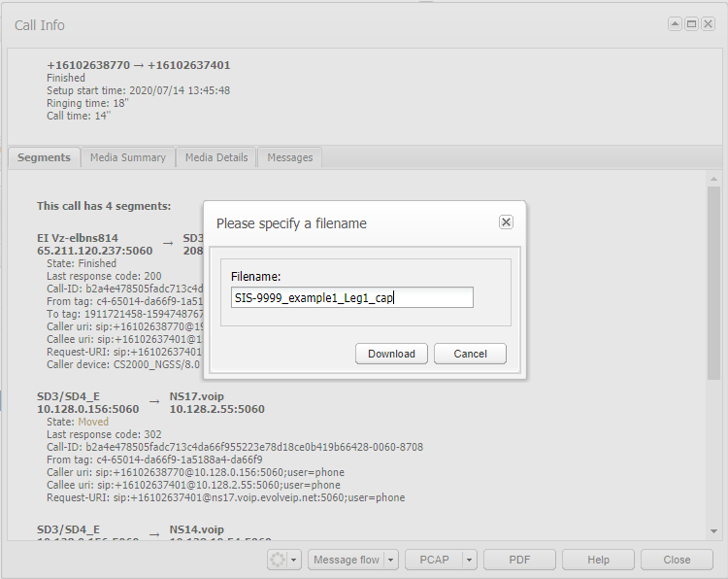Click into the Filename text field
This screenshot has width=728, height=579.
pyautogui.click(x=351, y=297)
